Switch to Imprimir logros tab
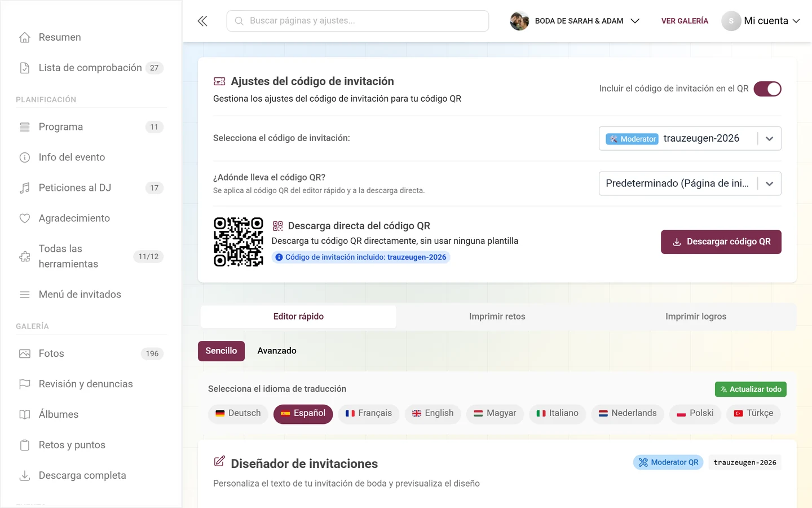 696,317
